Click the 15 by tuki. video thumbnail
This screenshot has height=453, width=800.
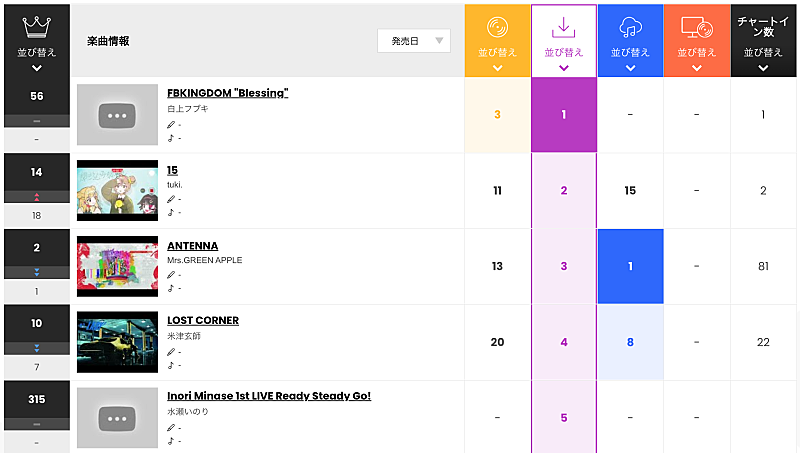[x=118, y=190]
